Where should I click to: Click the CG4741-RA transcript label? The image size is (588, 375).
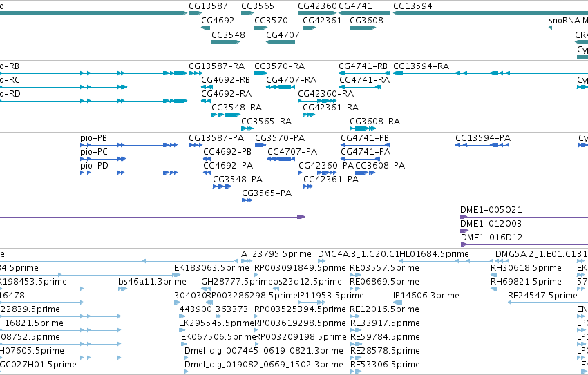365,80
